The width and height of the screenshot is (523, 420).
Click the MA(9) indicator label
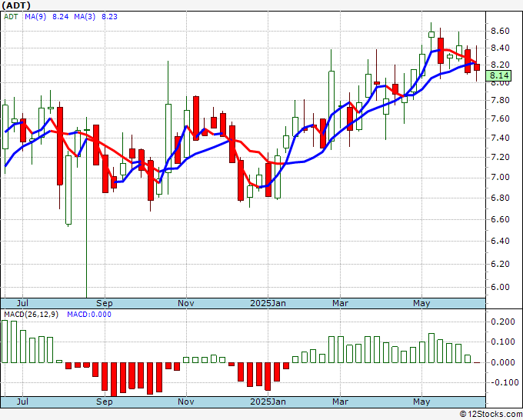(x=35, y=17)
